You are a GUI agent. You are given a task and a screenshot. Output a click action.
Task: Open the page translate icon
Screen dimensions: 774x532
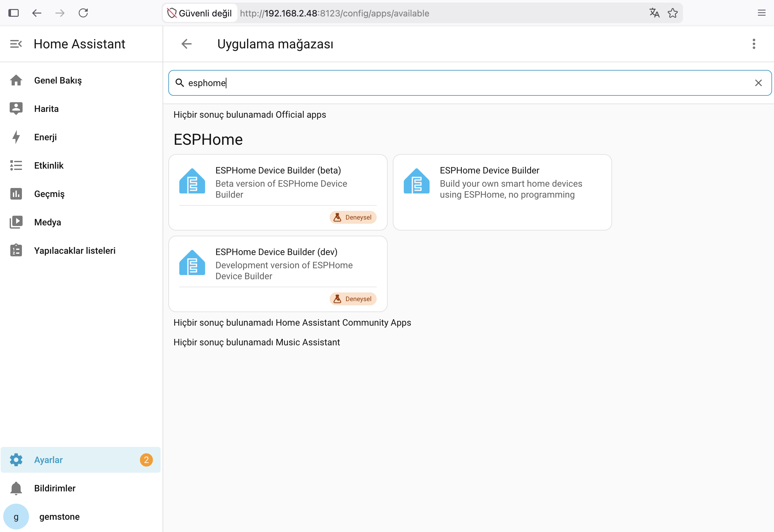(654, 13)
